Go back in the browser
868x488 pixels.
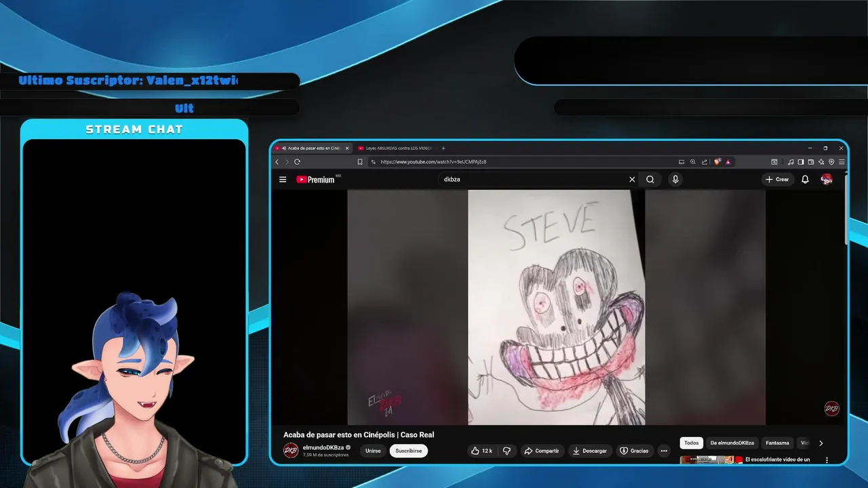coord(277,162)
